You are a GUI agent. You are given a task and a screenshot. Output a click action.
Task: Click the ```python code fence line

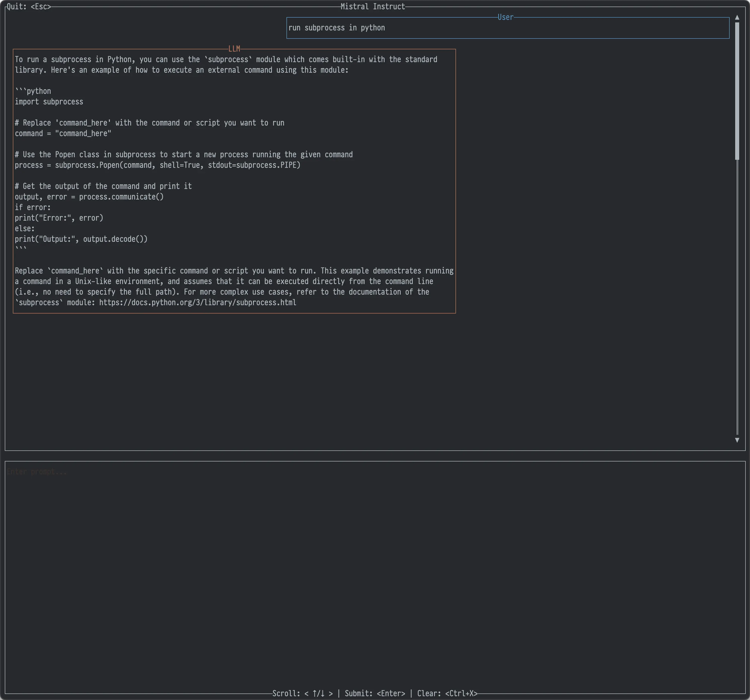click(x=33, y=91)
